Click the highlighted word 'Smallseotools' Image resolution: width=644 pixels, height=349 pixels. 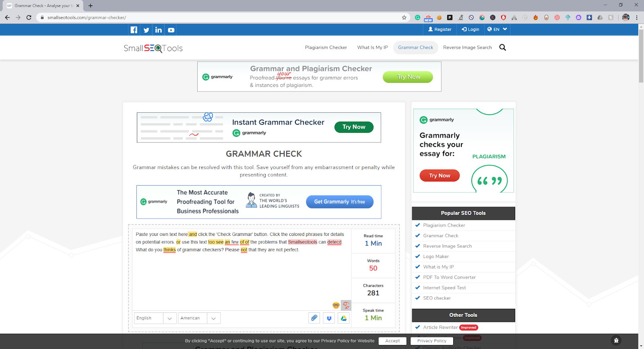tap(303, 242)
